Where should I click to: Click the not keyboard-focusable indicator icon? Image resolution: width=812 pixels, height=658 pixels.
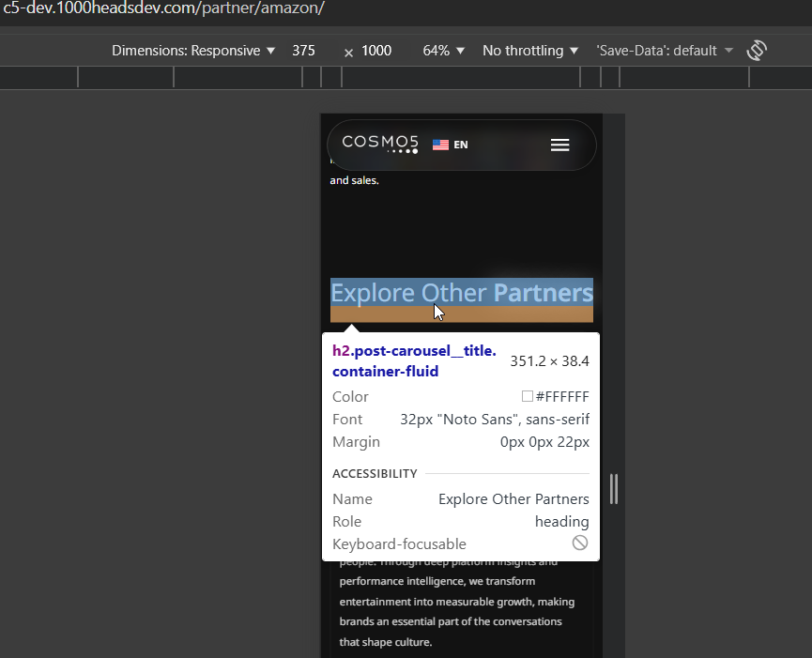[580, 543]
